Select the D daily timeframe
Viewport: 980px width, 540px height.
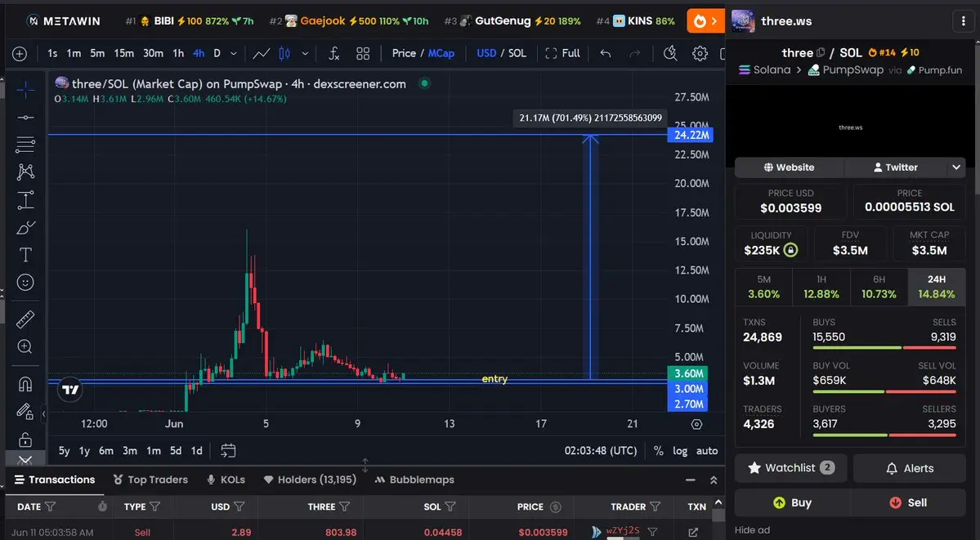tap(217, 53)
